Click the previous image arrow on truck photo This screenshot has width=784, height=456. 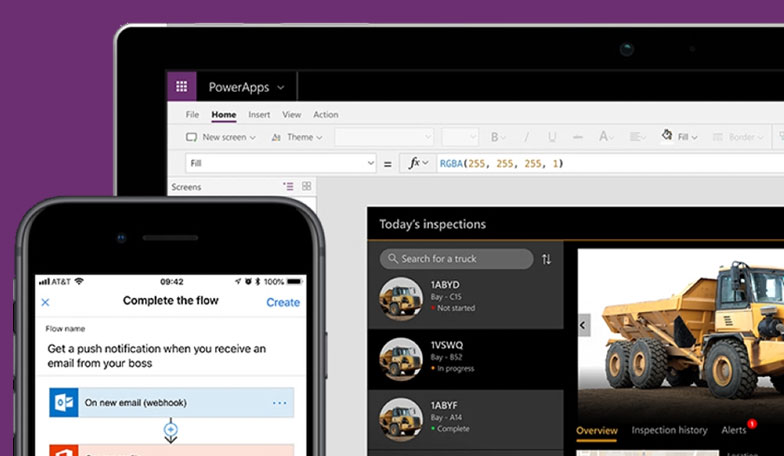584,325
